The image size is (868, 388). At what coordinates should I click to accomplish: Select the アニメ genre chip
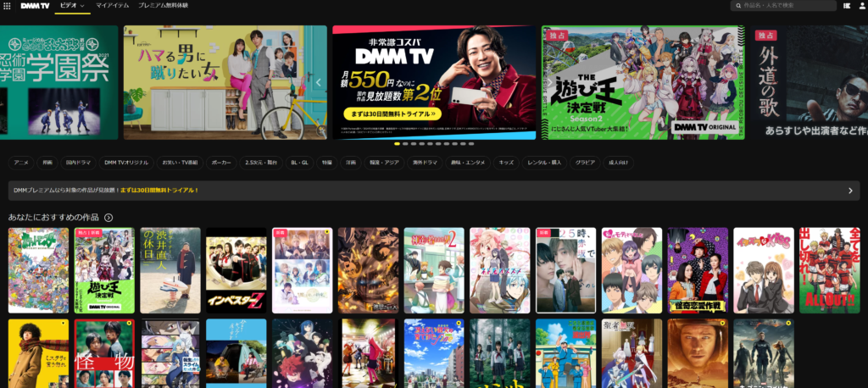(x=21, y=163)
